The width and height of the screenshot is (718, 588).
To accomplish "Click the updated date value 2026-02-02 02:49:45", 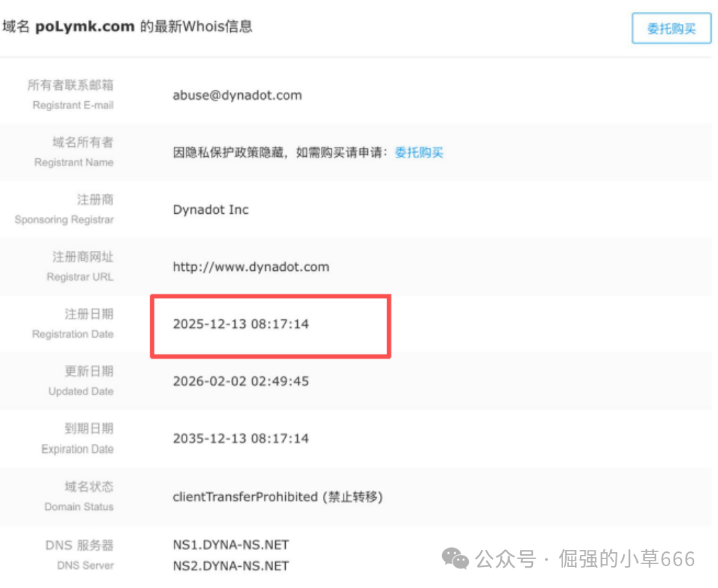I will coord(241,381).
